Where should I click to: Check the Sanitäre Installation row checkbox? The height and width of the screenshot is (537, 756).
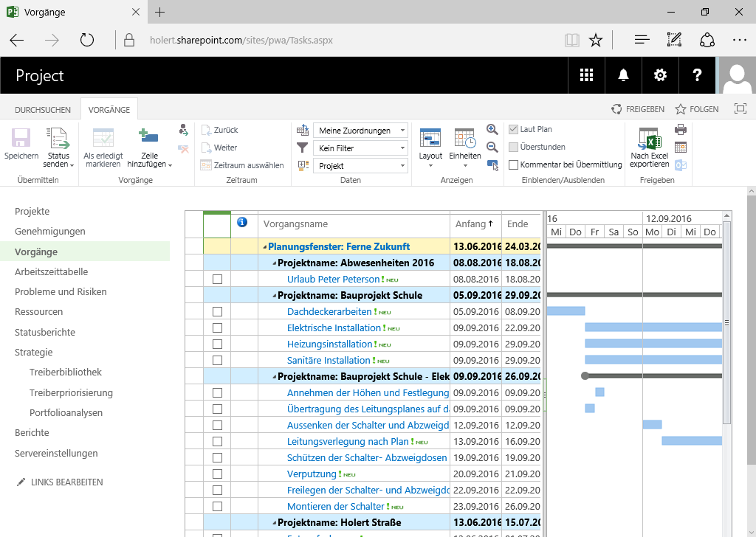[218, 360]
